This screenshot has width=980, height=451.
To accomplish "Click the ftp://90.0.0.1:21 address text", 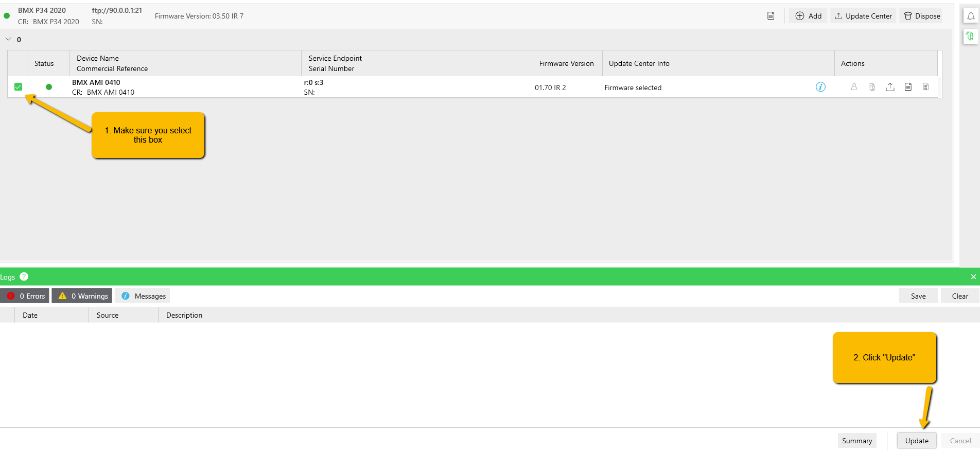I will pos(117,10).
